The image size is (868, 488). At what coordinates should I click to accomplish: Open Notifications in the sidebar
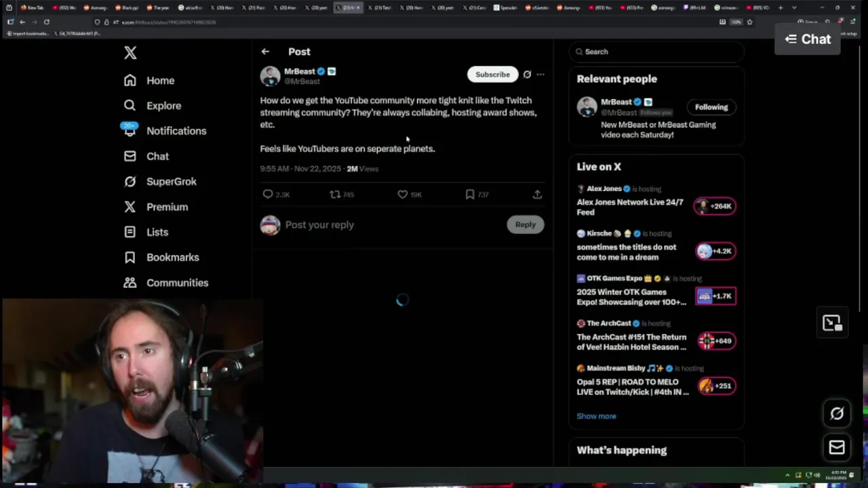(165, 131)
